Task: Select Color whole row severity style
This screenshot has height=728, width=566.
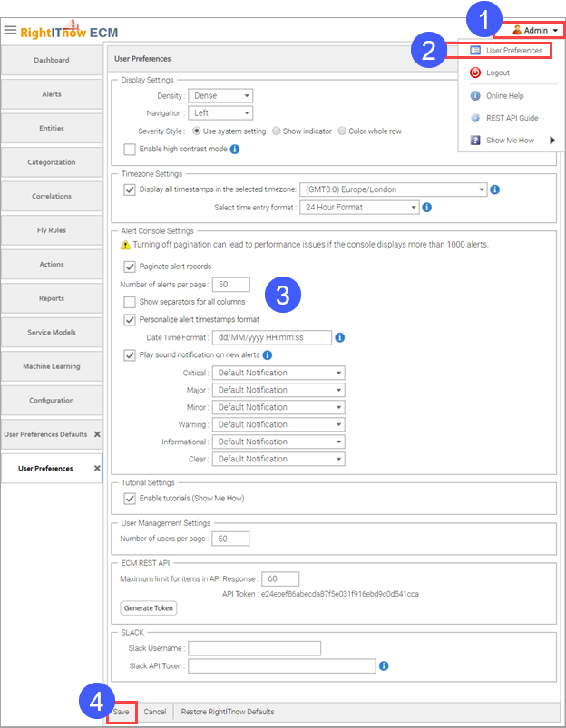Action: [x=342, y=131]
